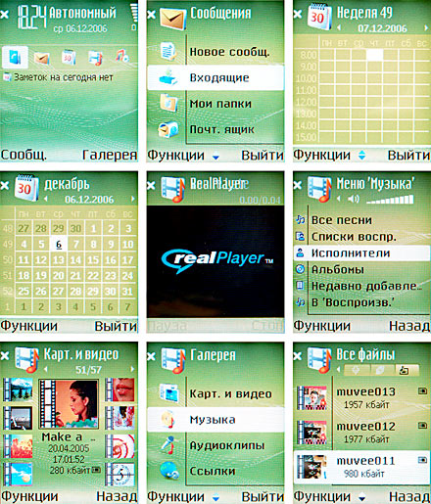Image resolution: width=431 pixels, height=504 pixels.
Task: Click the volume speaker icon in Меню 'Музыка'
Action: click(354, 199)
